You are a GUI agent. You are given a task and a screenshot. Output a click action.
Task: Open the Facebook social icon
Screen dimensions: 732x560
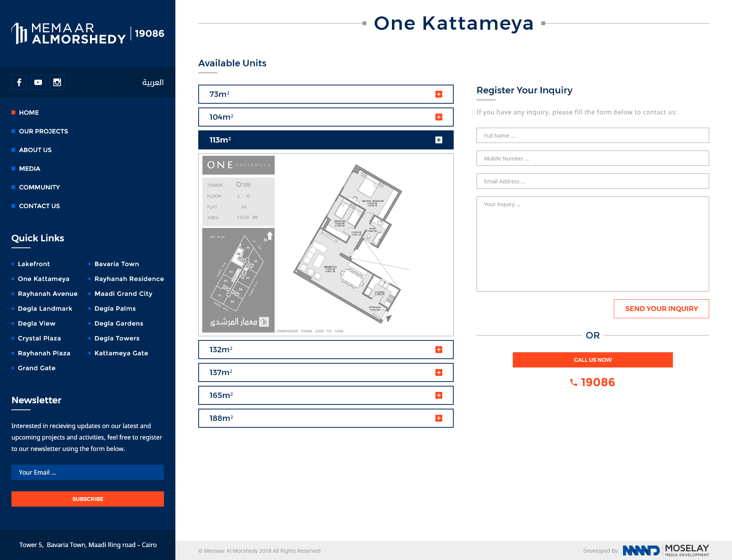point(19,82)
